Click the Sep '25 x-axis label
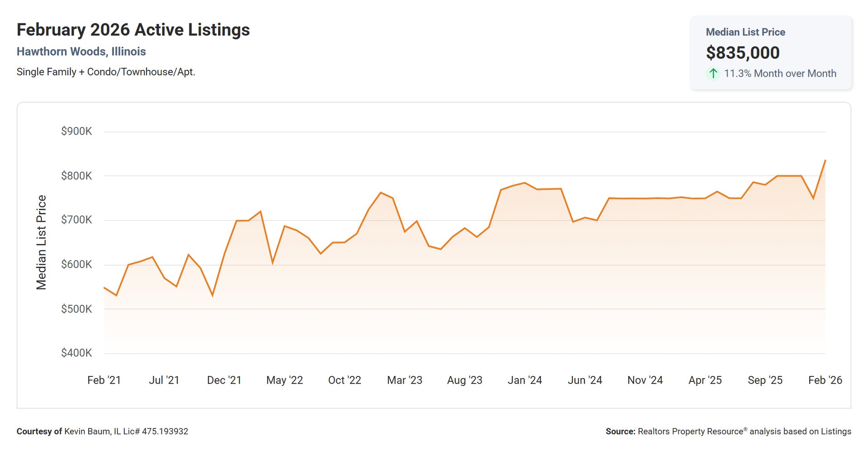Viewport: 868px width, 455px height. [765, 380]
